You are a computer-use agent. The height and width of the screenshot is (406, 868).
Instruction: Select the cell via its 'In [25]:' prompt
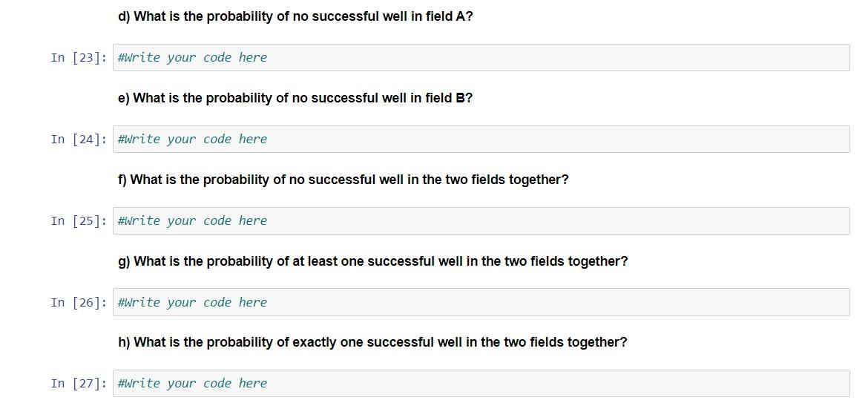(79, 221)
